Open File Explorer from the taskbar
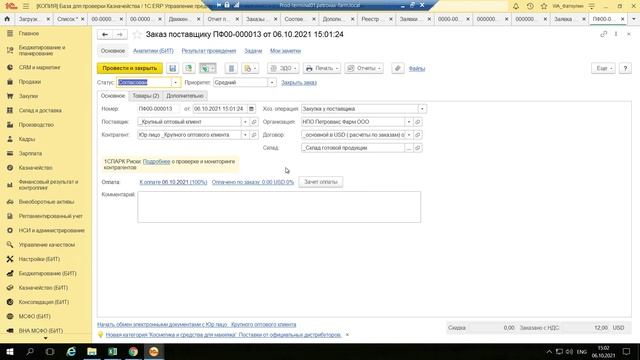Viewport: 640px width, 360px height. pos(92,351)
